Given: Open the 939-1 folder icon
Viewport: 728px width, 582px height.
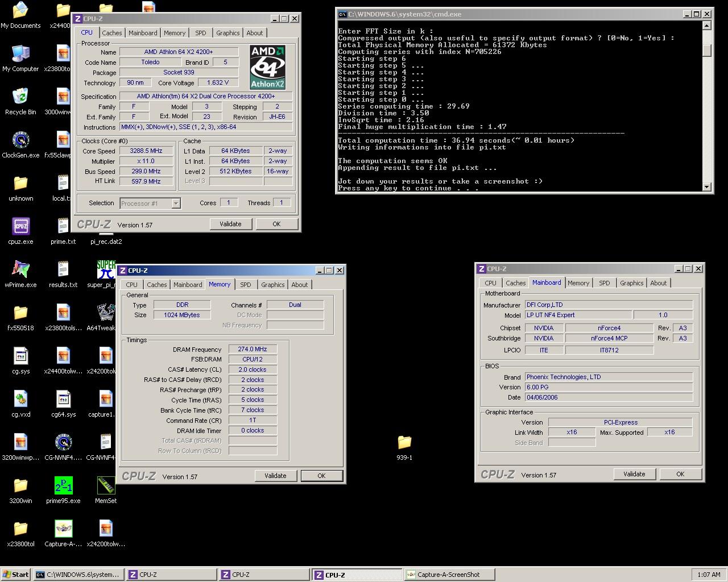Looking at the screenshot, I should (x=404, y=447).
